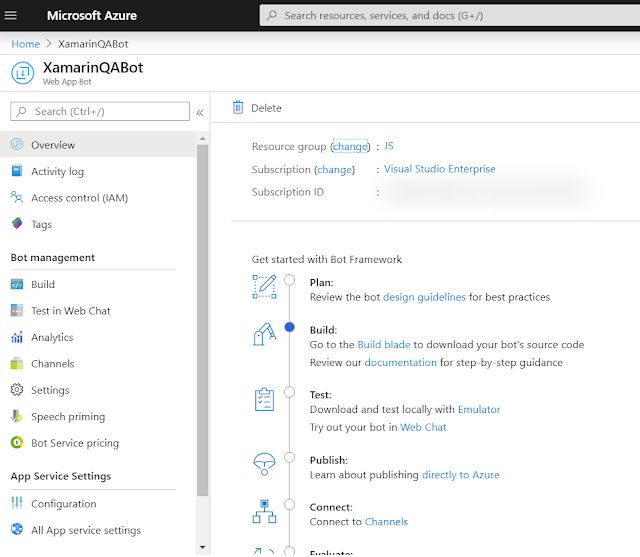640x557 pixels.
Task: Click the top Search resources field
Action: 450,16
